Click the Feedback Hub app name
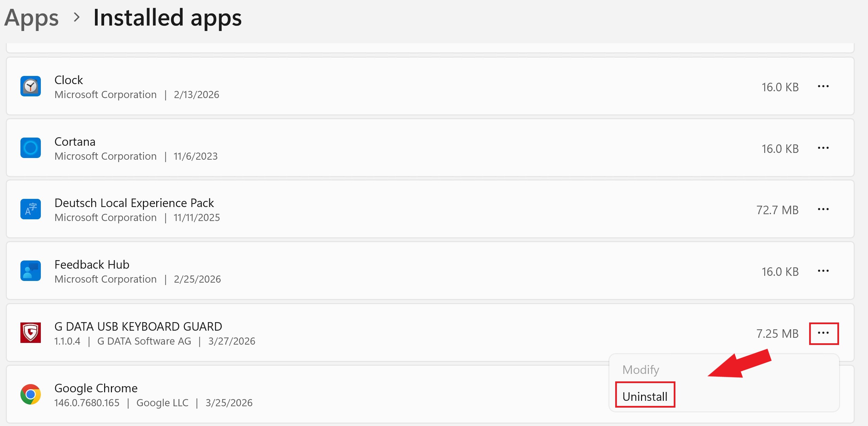The height and width of the screenshot is (426, 868). coord(92,264)
